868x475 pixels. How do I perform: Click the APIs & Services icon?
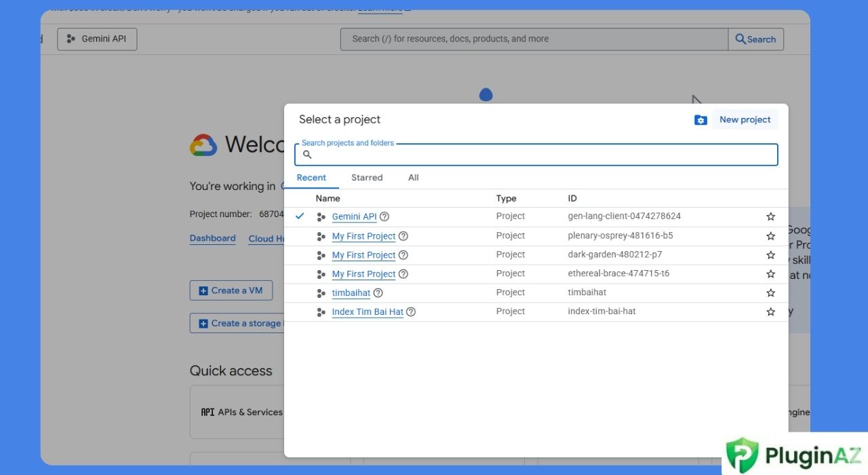click(208, 412)
